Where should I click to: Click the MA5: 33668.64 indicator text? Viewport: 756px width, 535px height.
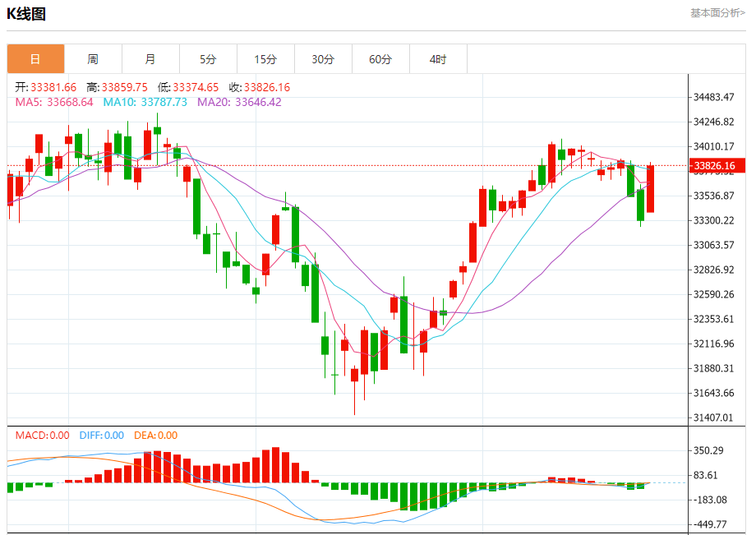coord(54,102)
